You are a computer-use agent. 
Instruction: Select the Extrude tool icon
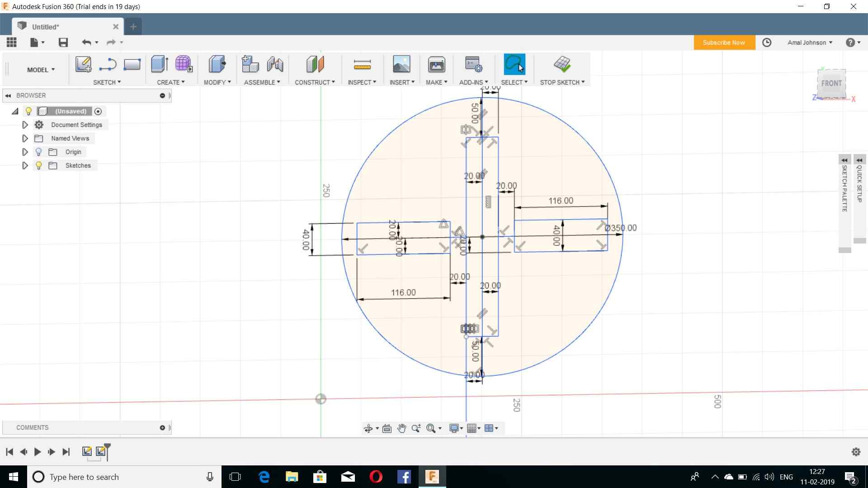pos(159,64)
